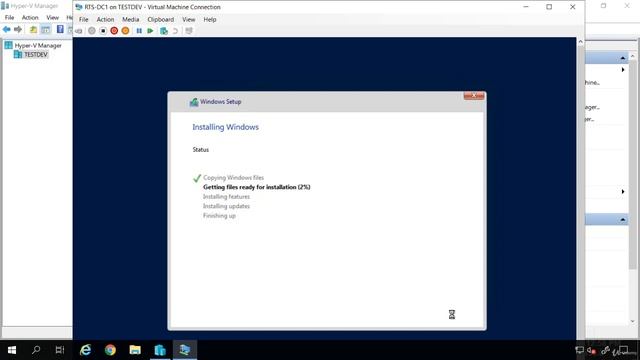Click the green Reset/Resume toolbar icon
The height and width of the screenshot is (360, 640).
coord(150,31)
